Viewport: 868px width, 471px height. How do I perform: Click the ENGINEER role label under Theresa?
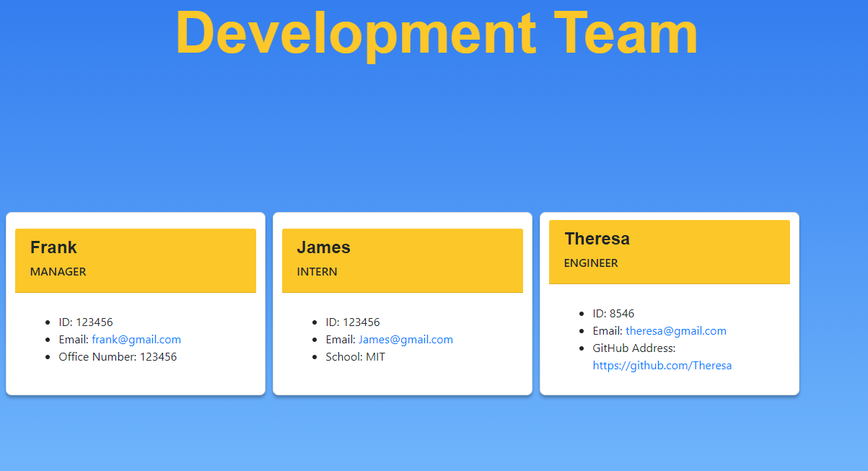click(x=591, y=263)
